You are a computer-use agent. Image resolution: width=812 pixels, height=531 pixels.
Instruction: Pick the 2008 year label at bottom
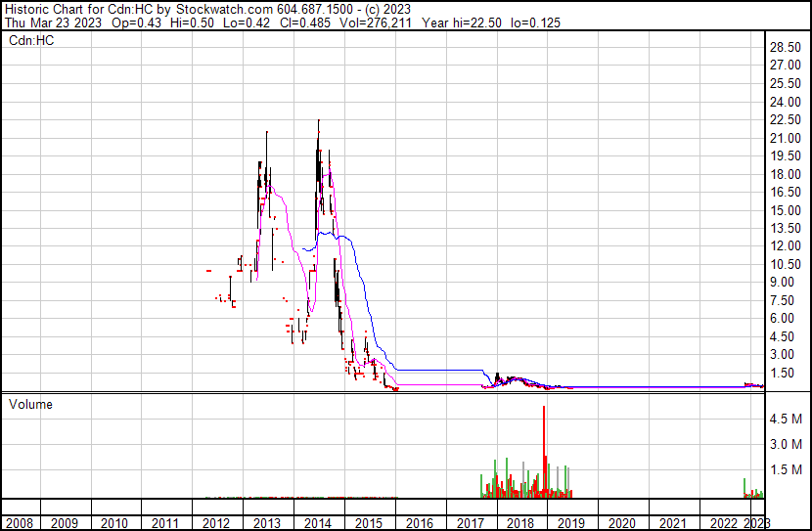19,522
